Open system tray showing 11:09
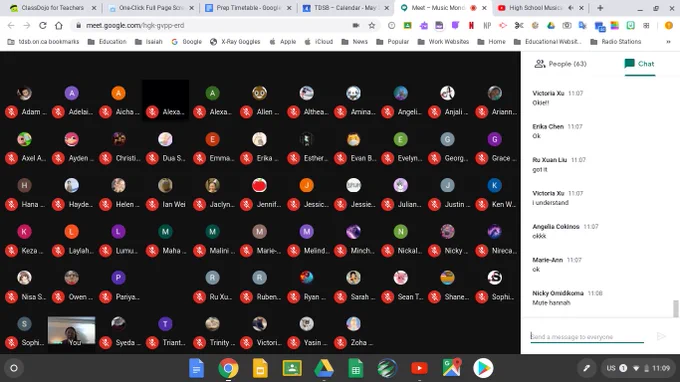 638,368
